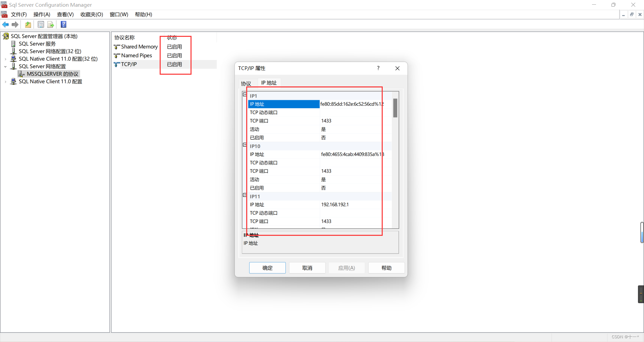Close the TCP/IP 属性 dialog

pyautogui.click(x=397, y=68)
